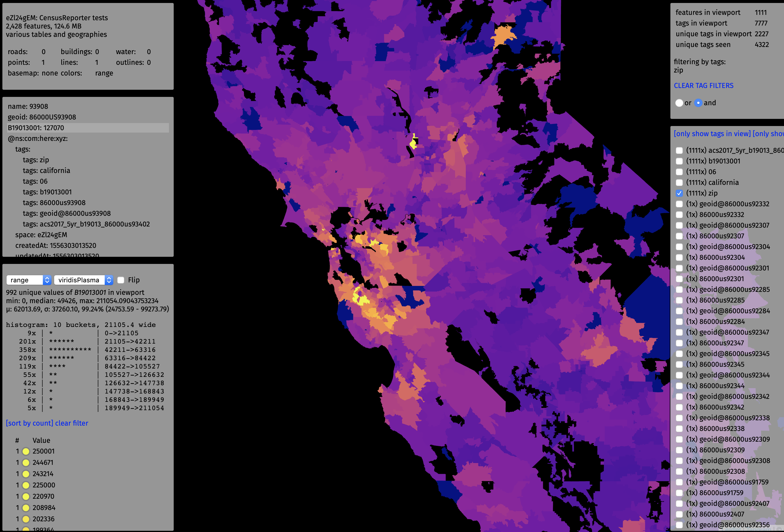
Task: Click the "tags: geoid@86000us93908" entry
Action: tap(66, 213)
